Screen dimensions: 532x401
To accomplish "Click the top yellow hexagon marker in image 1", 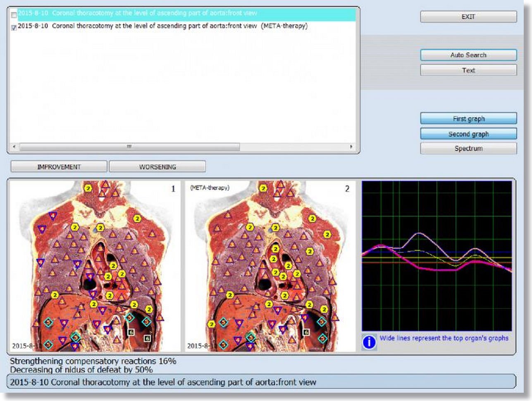I will pyautogui.click(x=88, y=188).
